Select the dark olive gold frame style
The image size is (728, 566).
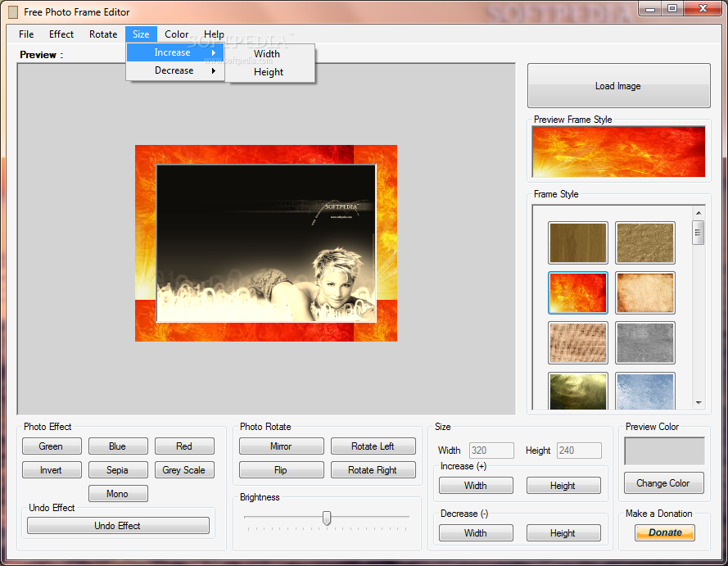pyautogui.click(x=577, y=391)
